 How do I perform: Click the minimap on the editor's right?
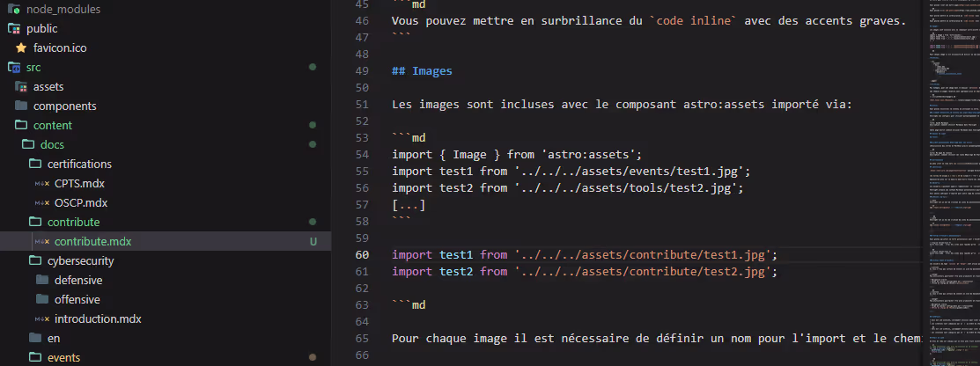click(950, 183)
